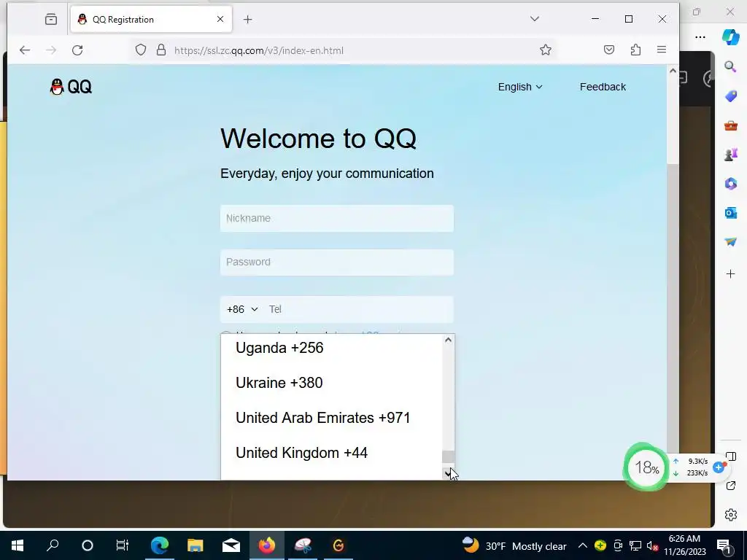747x560 pixels.
Task: Go back one page
Action: (25, 50)
